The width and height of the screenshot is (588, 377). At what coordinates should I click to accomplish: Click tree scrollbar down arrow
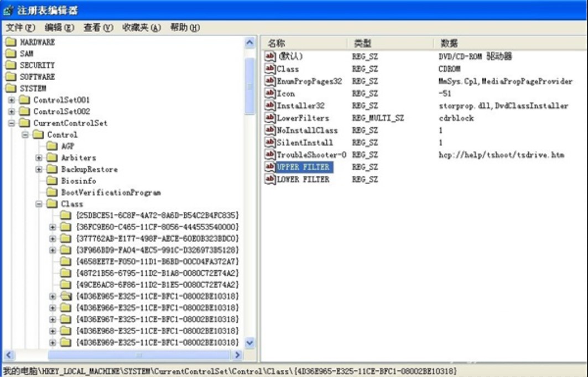click(249, 343)
